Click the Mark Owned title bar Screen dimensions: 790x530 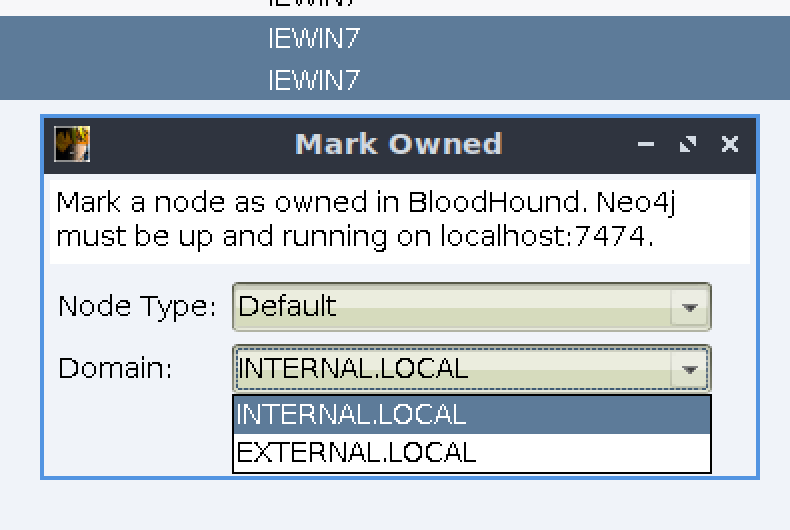pyautogui.click(x=400, y=144)
